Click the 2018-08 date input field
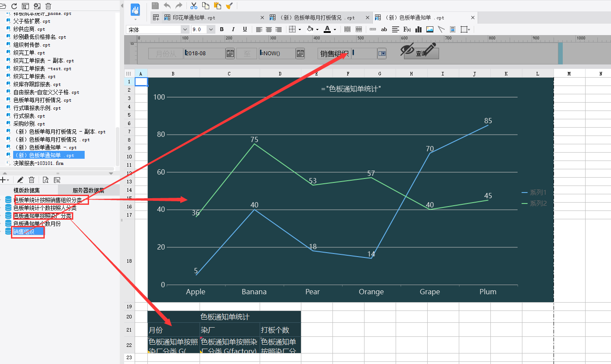This screenshot has width=611, height=364. 205,54
